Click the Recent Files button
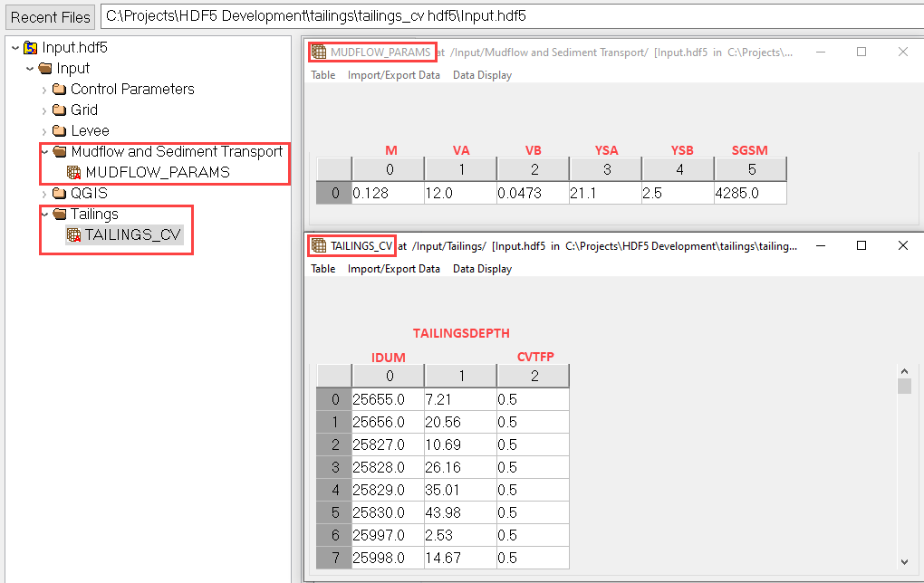This screenshot has width=924, height=583. [51, 16]
